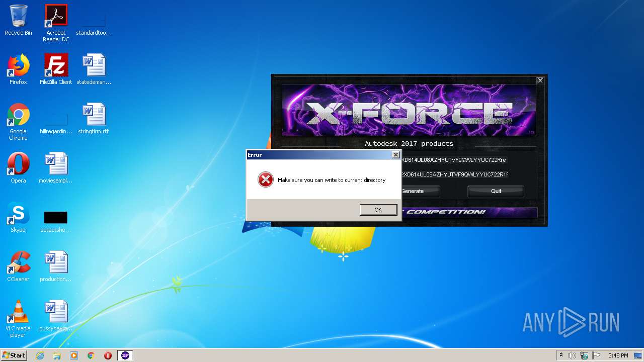This screenshot has width=644, height=362.
Task: Select CCleaner desktop icon
Action: pos(18,266)
